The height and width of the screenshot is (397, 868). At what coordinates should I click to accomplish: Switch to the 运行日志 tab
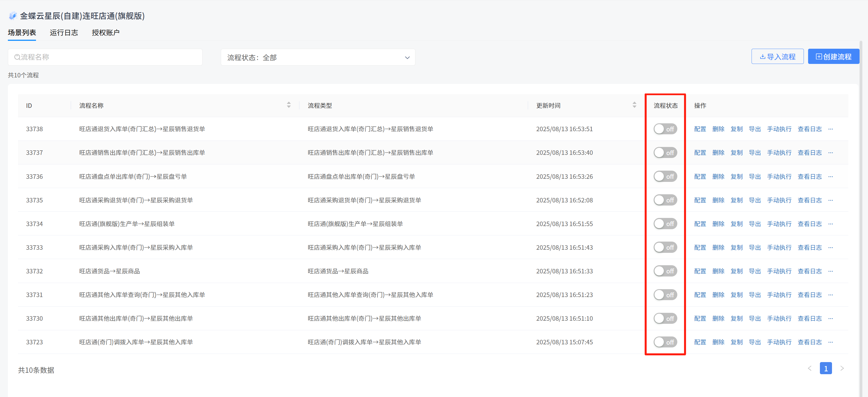(64, 32)
